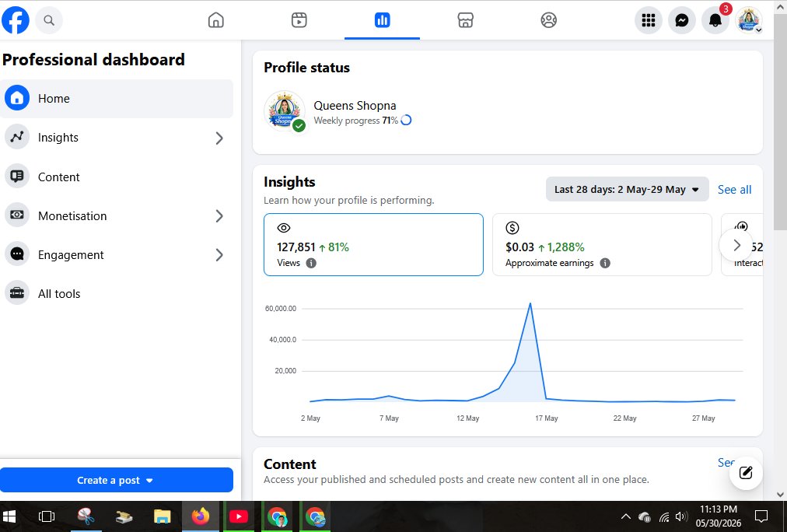Open the Facebook search magnifier
The image size is (787, 532).
[49, 20]
